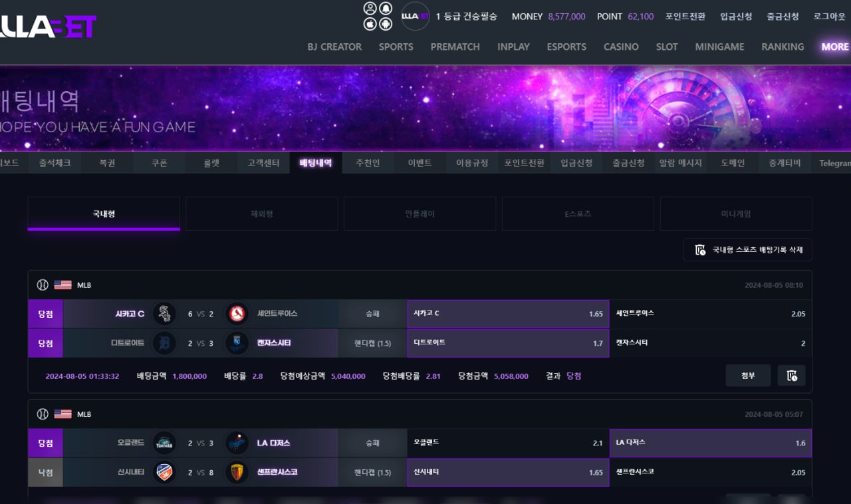Click the Chicago White Sox team logo

coord(164,314)
